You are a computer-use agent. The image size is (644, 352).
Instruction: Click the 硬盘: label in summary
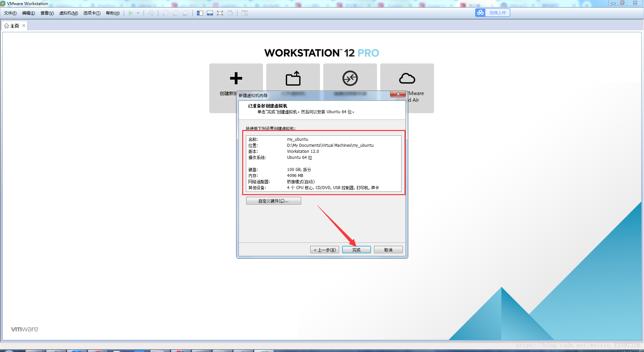click(x=253, y=170)
